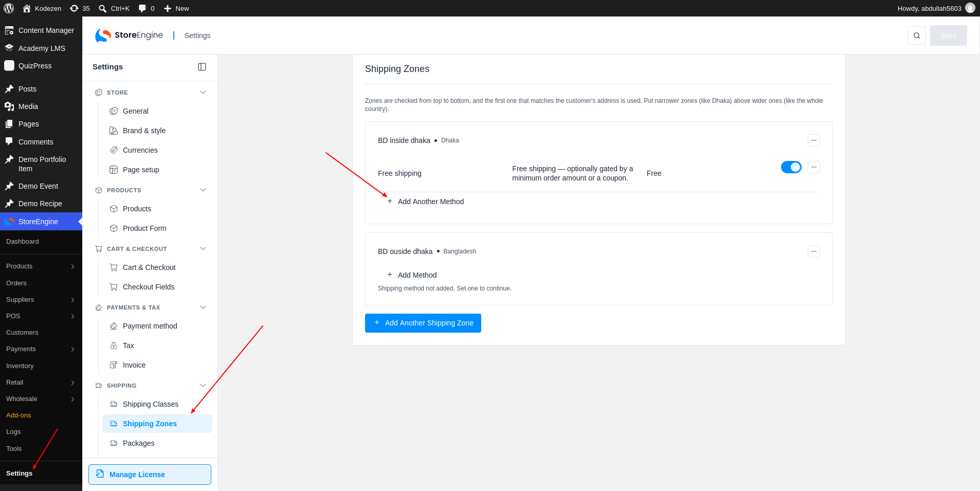Screen dimensions: 980x491
Task: Click the StoreEngine logo in header
Action: point(129,35)
